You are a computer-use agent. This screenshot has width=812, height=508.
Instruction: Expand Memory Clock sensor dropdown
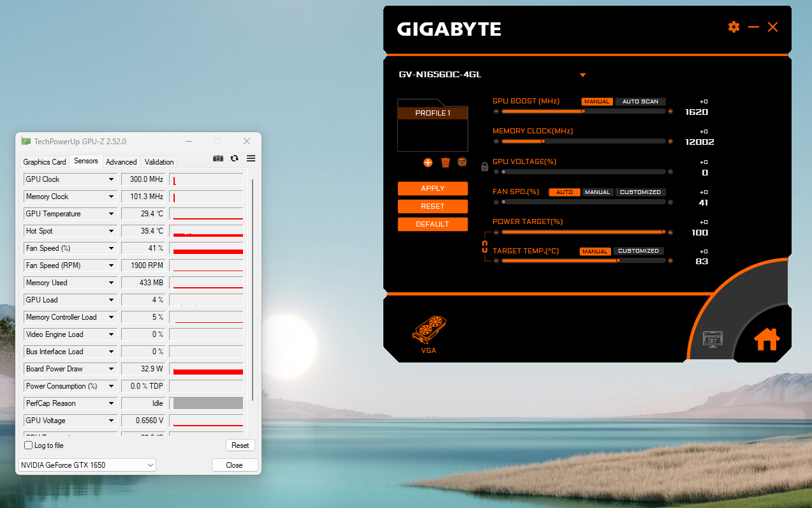(x=112, y=197)
